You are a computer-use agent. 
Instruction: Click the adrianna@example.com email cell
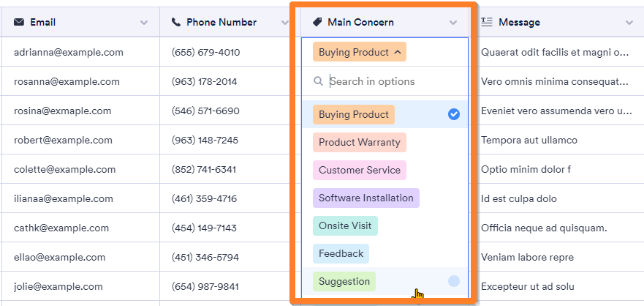coord(69,53)
